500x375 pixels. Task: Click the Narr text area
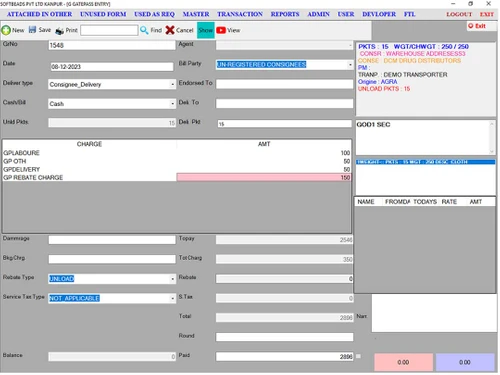click(434, 313)
